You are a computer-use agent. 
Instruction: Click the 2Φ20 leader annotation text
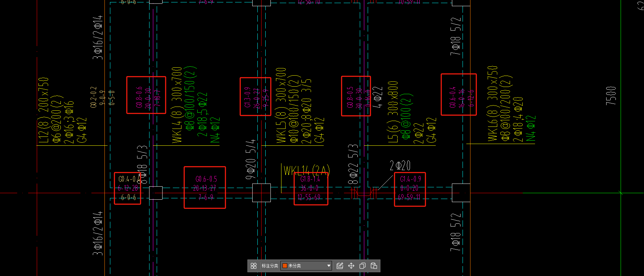pos(400,166)
